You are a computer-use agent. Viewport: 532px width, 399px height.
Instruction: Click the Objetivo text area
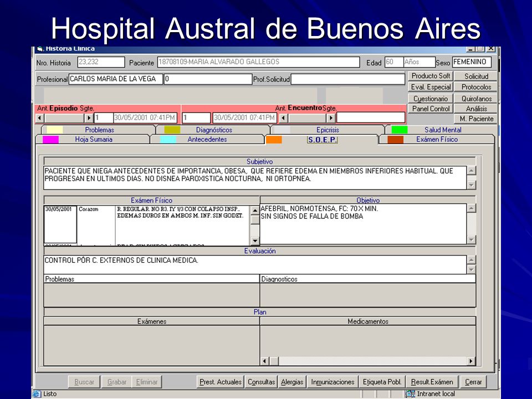[363, 224]
